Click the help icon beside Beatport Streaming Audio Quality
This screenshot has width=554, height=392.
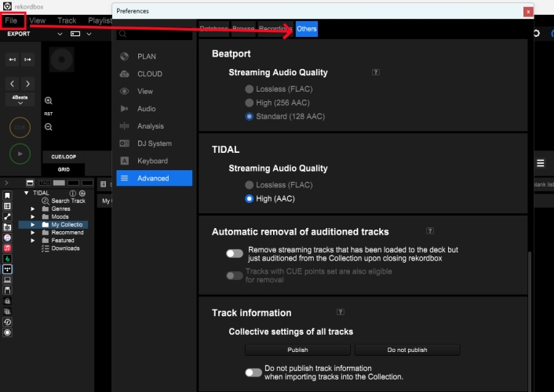(376, 72)
